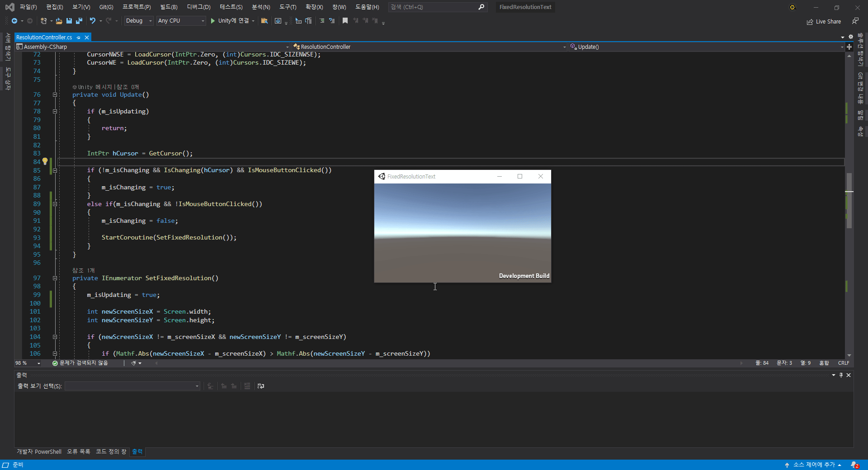Click the vertical scrollbar thumb in code editor
The width and height of the screenshot is (868, 470).
pos(849,201)
